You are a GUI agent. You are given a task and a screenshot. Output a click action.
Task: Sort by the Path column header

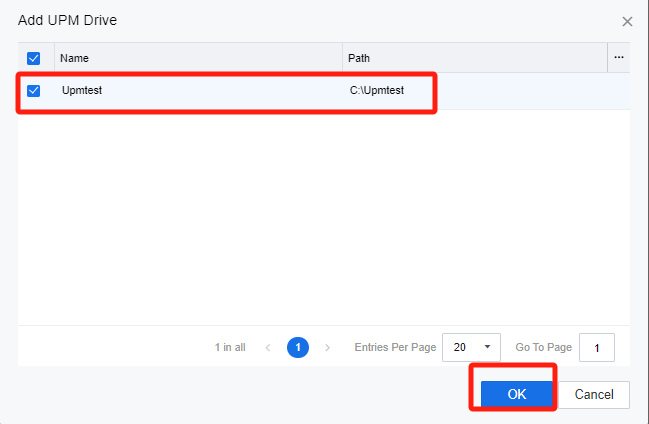point(359,58)
